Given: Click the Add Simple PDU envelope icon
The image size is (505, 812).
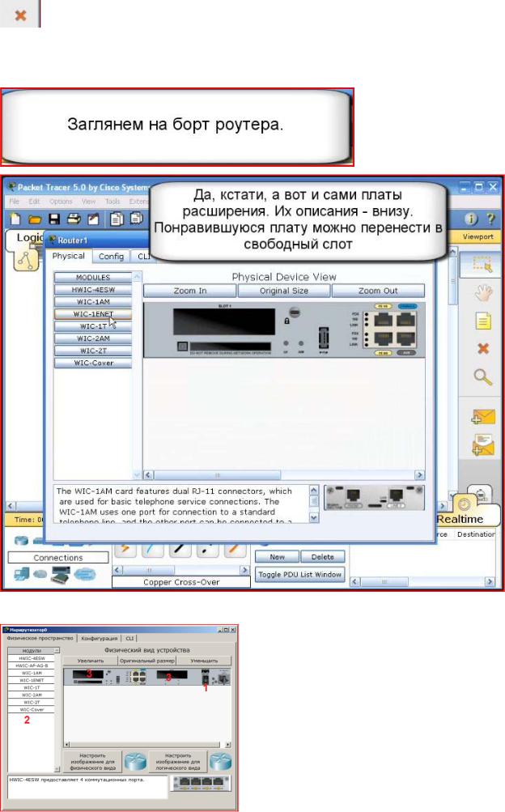Looking at the screenshot, I should pyautogui.click(x=483, y=416).
